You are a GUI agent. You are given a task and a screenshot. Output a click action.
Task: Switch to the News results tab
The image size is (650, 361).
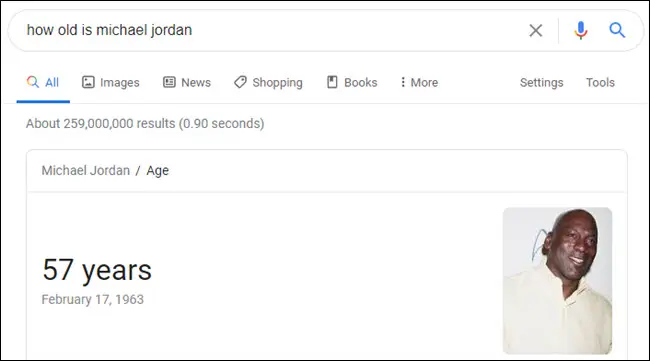[187, 82]
